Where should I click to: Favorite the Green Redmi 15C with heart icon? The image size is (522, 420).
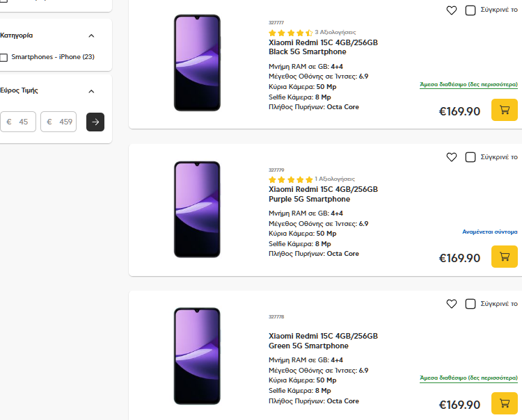coord(452,304)
